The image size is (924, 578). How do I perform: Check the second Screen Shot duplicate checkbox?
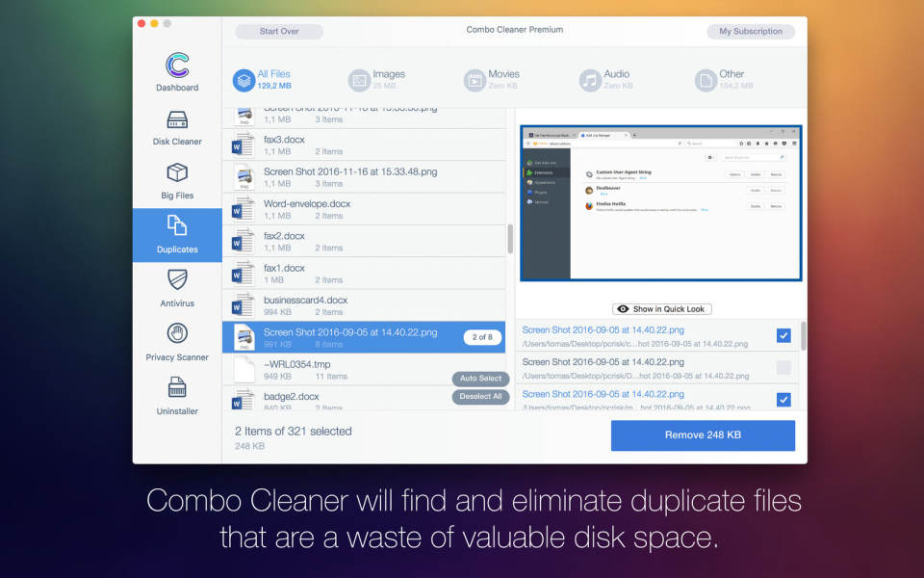(783, 367)
